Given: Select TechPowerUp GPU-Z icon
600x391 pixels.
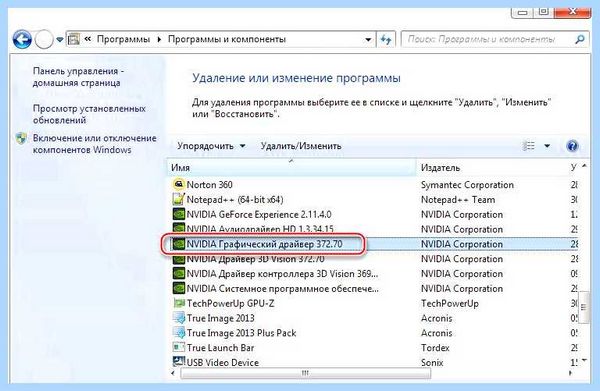Looking at the screenshot, I should tap(178, 303).
